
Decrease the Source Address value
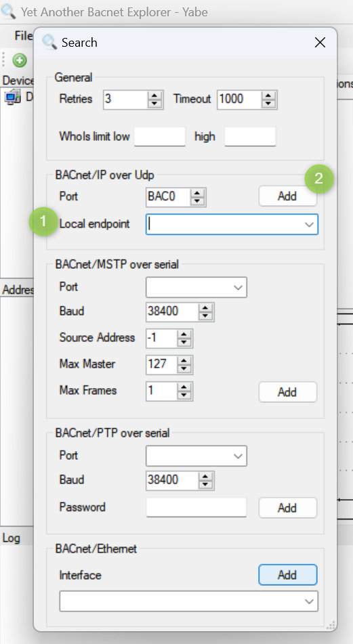click(184, 343)
